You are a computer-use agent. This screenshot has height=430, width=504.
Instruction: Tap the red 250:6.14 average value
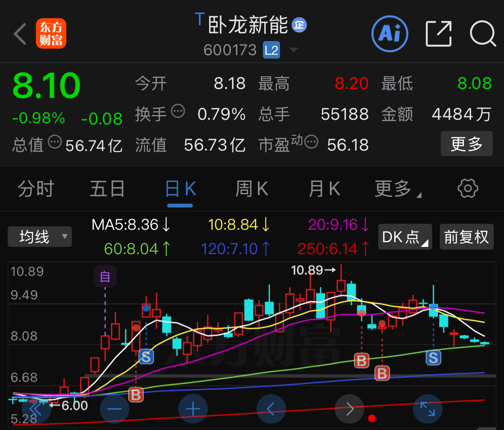[x=333, y=249]
